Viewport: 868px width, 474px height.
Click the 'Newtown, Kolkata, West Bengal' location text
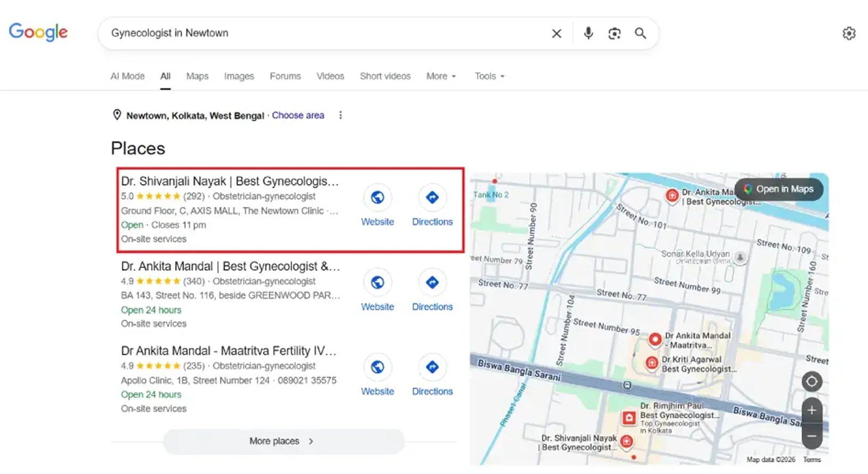(x=195, y=115)
